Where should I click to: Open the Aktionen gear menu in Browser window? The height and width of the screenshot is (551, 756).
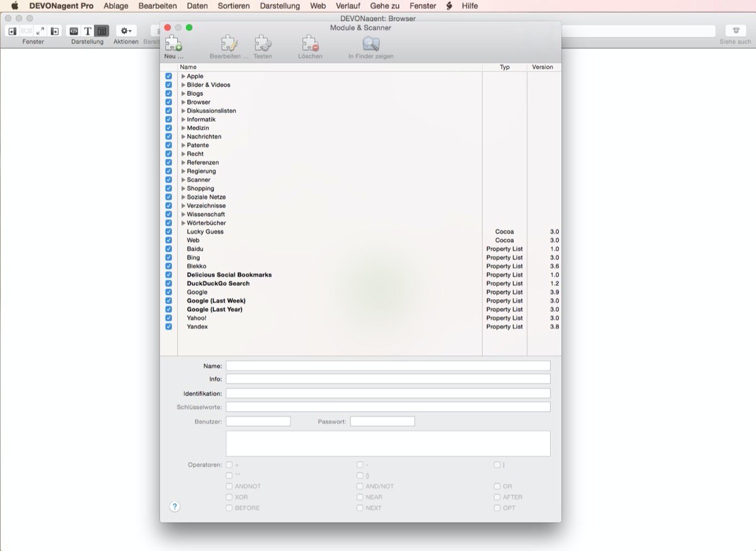click(126, 31)
